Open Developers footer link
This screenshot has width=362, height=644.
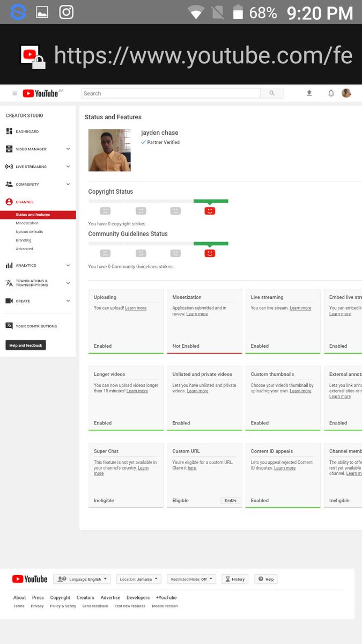pos(138,597)
